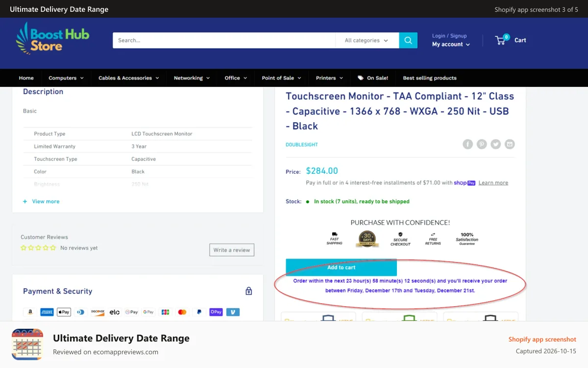Viewport: 588px width, 368px height.
Task: Click the Google Pay payment icon
Action: (148, 312)
